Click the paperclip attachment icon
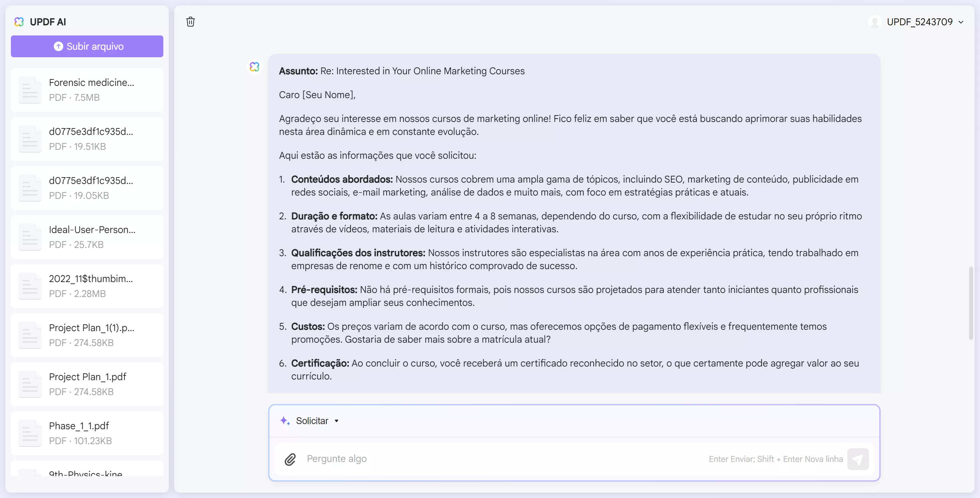 pos(290,459)
